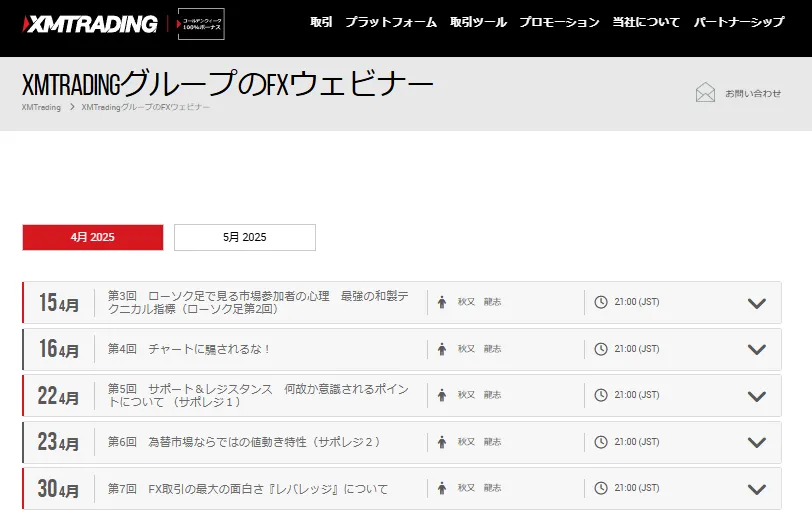Select the 4月 2025 tab

coord(93,237)
